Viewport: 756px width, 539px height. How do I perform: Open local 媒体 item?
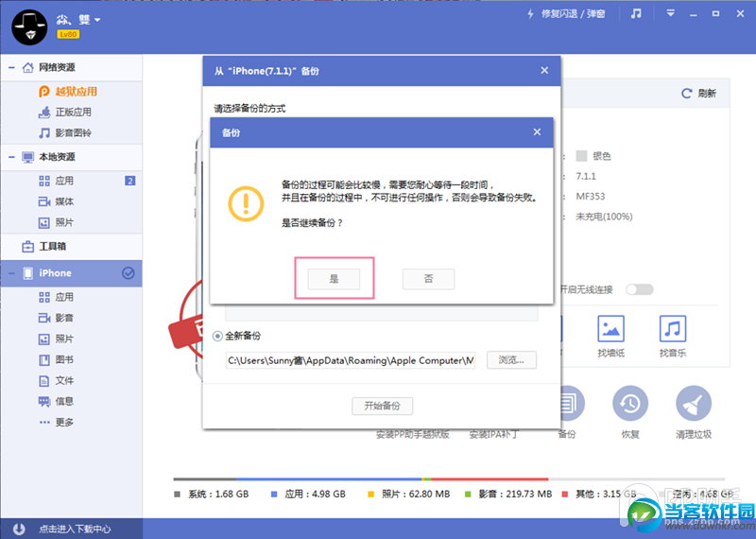(x=64, y=201)
